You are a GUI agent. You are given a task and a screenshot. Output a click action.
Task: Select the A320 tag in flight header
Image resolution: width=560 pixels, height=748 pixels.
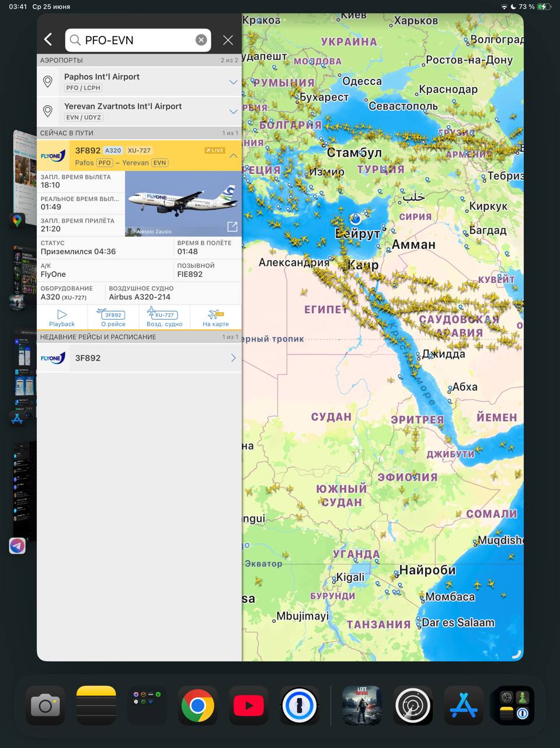113,150
